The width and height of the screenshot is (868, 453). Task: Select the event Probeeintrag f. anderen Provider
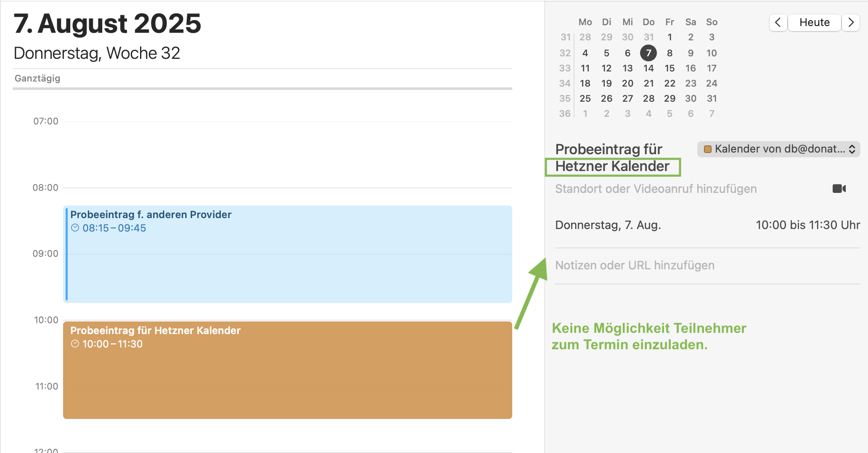pos(288,254)
